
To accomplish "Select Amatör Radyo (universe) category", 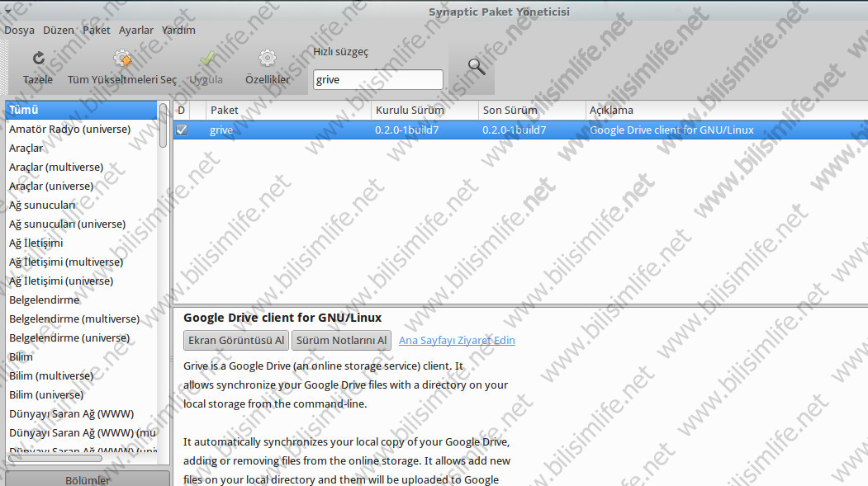I will point(69,129).
